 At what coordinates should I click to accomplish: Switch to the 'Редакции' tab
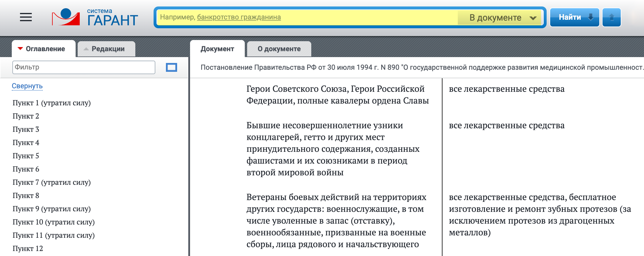(106, 49)
